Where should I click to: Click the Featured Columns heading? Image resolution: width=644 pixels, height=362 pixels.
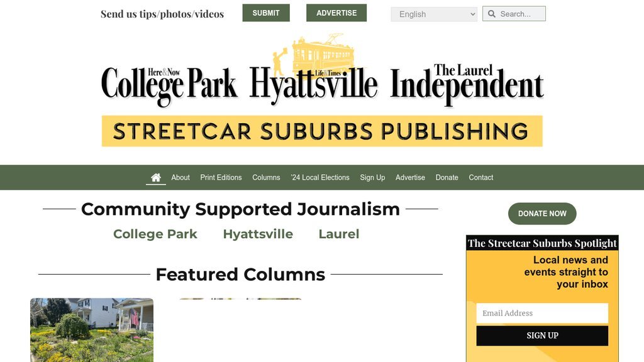[x=240, y=274]
